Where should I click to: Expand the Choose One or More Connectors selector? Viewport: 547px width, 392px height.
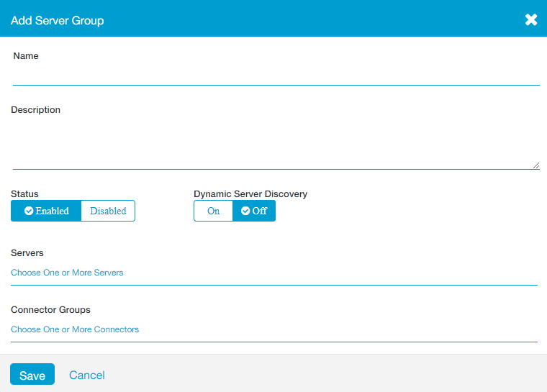click(75, 329)
